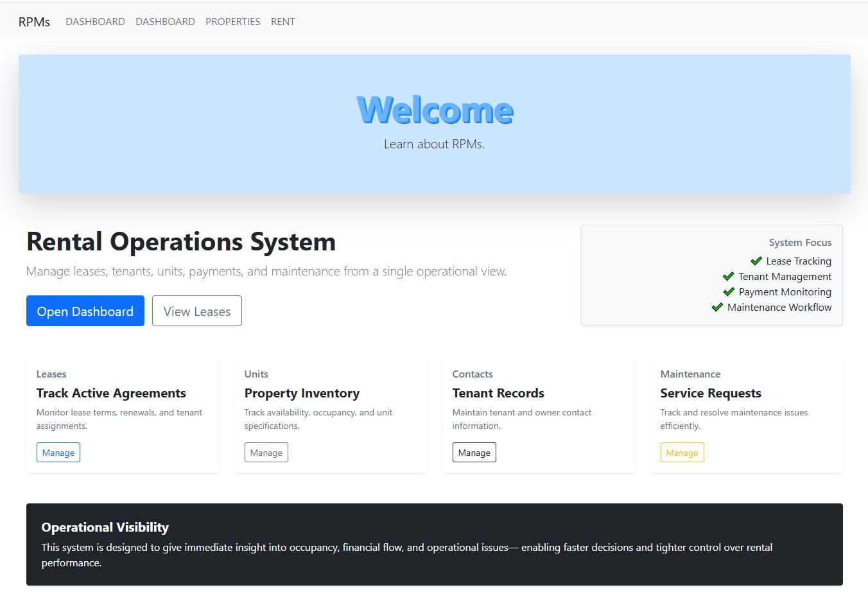The height and width of the screenshot is (592, 868).
Task: Select the Track Active Agreements heading
Action: point(111,393)
